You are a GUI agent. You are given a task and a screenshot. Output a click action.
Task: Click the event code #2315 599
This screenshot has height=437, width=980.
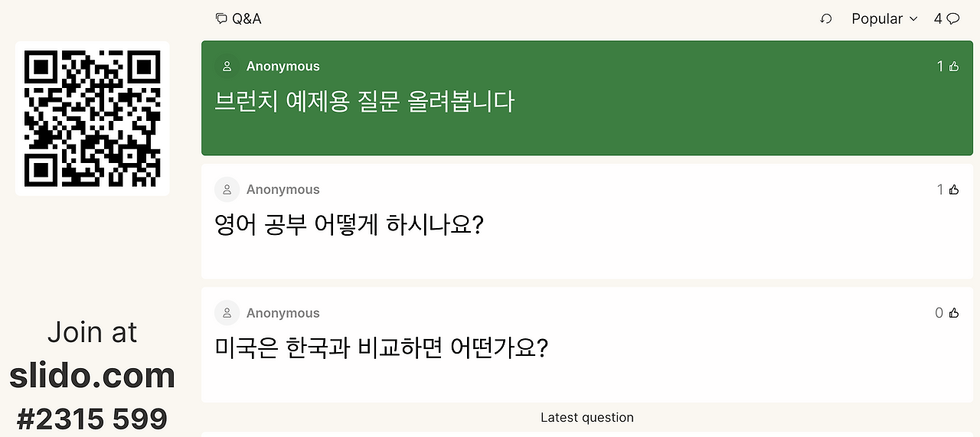coord(92,419)
